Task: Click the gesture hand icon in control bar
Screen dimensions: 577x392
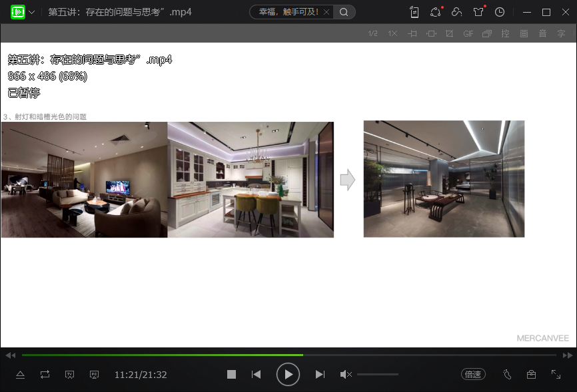Action: 507,374
